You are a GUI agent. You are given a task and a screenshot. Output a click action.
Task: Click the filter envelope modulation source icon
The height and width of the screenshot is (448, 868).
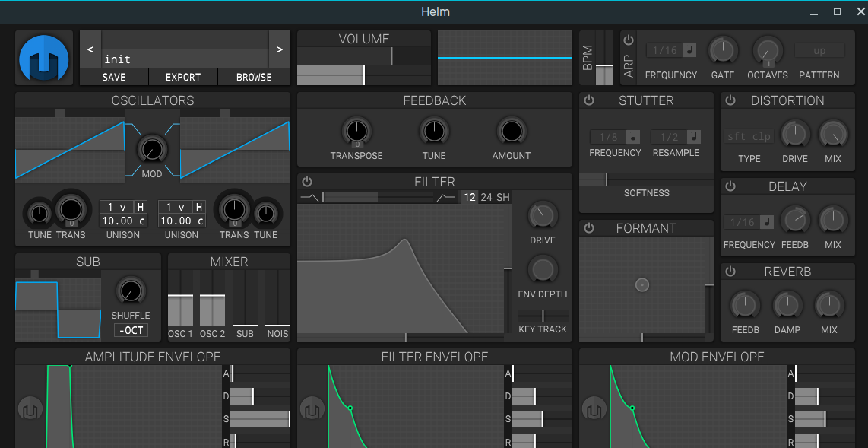pos(312,410)
